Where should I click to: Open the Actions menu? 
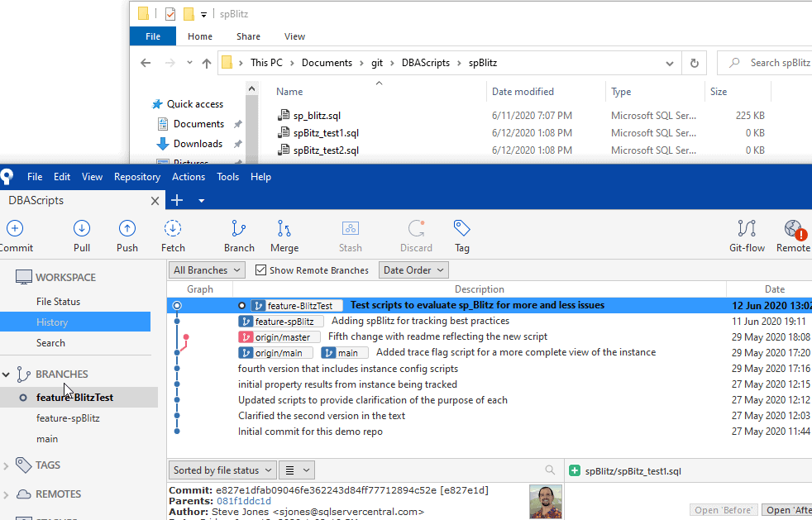pos(189,177)
